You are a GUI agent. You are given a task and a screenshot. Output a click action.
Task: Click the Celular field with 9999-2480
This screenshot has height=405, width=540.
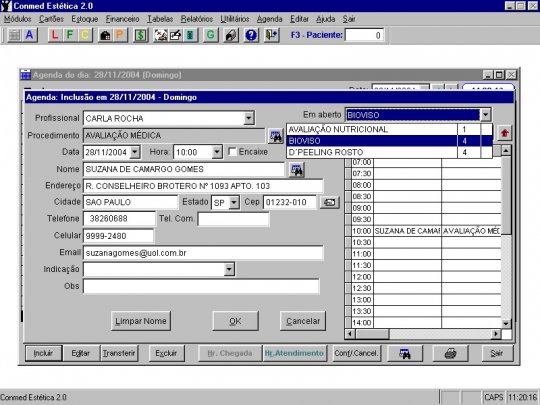click(x=118, y=236)
